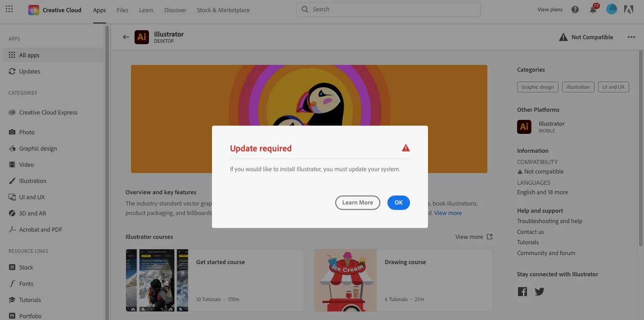Select All apps in the sidebar

tap(54, 55)
